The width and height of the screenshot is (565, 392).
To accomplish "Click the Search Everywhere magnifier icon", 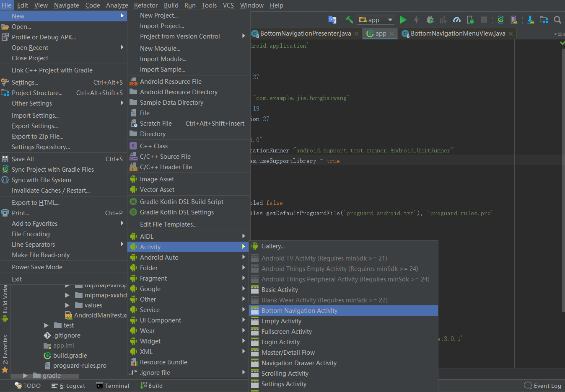I will pos(557,20).
